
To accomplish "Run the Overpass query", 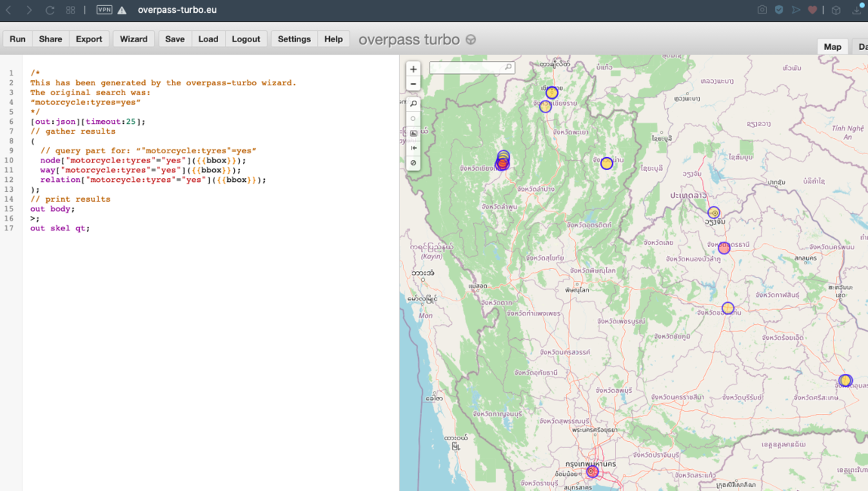I will click(17, 39).
